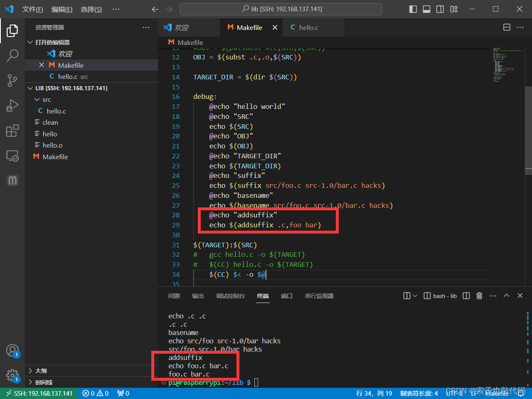Image resolution: width=532 pixels, height=399 pixels.
Task: Click the editor minimap
Action: tap(507, 65)
